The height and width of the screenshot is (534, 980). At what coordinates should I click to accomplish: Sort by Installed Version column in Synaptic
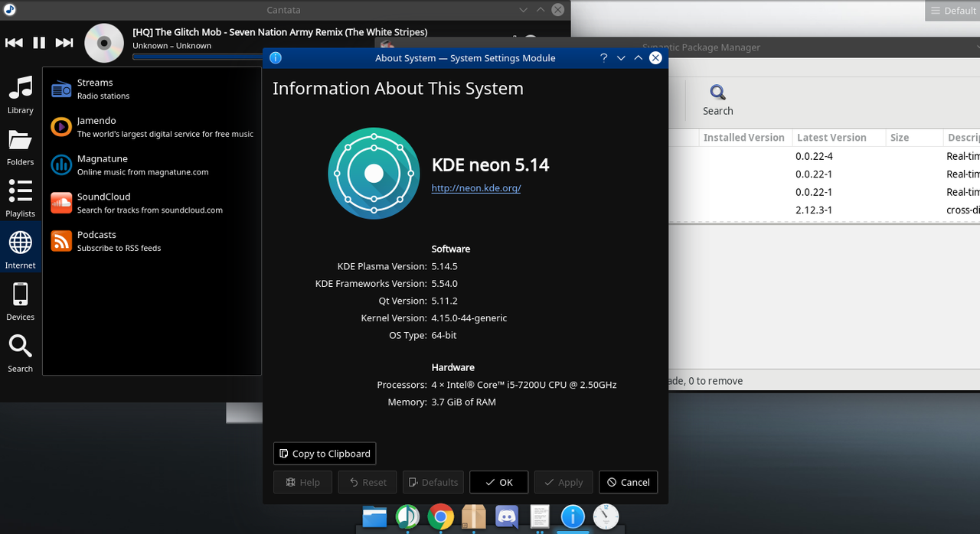tap(743, 138)
